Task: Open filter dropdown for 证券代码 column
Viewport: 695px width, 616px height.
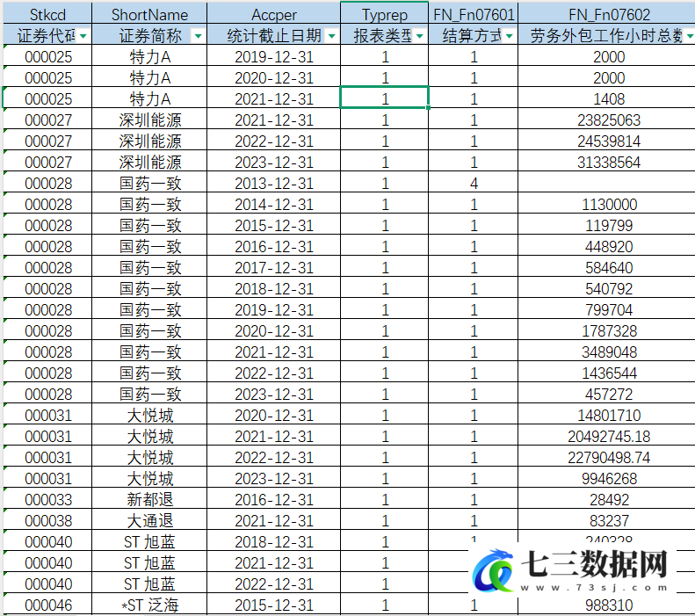Action: coord(83,36)
